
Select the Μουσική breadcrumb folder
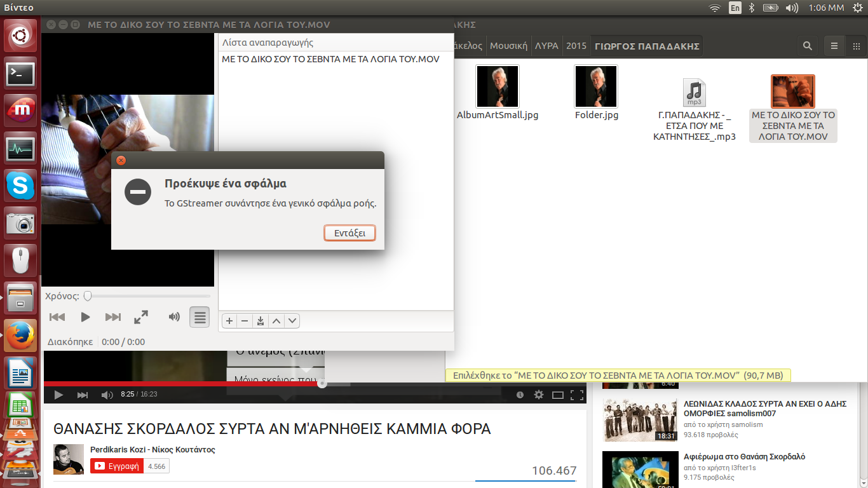click(x=508, y=46)
